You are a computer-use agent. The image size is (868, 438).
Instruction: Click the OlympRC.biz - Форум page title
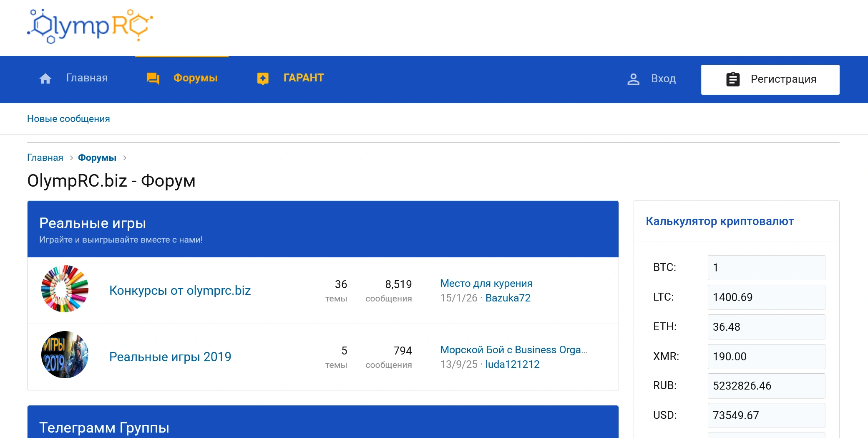(111, 181)
